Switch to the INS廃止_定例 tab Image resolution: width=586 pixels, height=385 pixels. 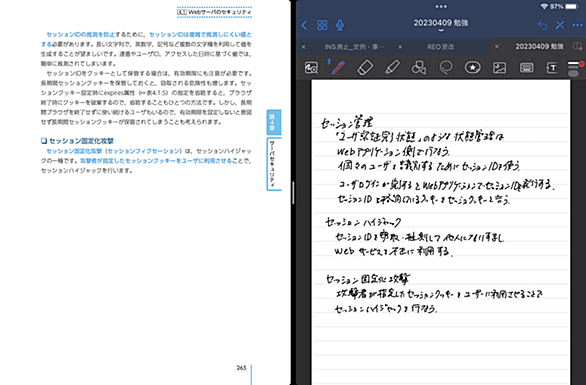click(x=354, y=47)
